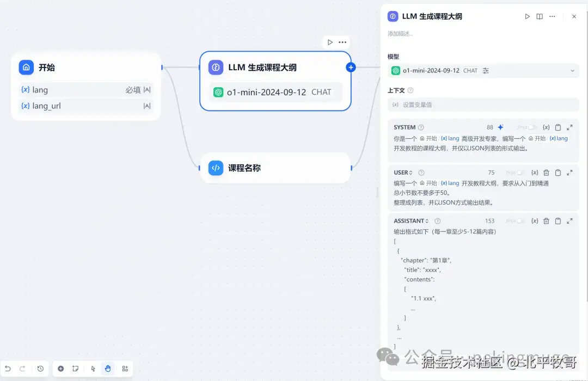
Task: Open the model selector inside the LLM node card
Action: (x=275, y=92)
